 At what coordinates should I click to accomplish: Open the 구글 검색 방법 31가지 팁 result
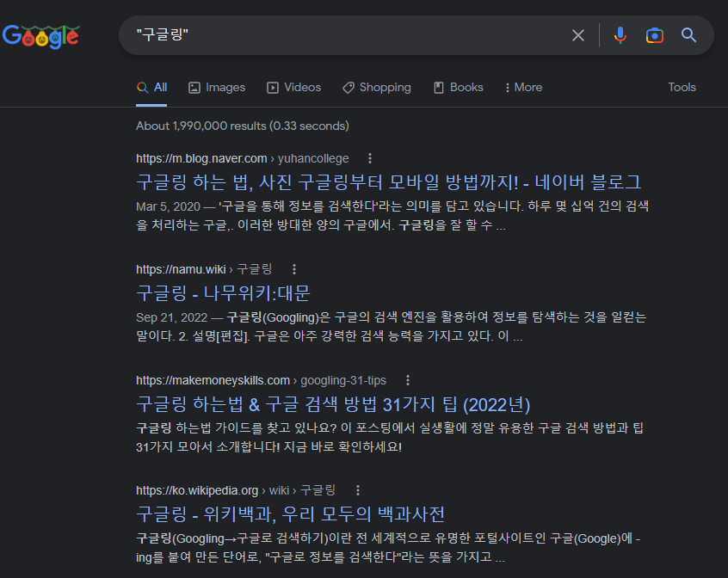[333, 404]
